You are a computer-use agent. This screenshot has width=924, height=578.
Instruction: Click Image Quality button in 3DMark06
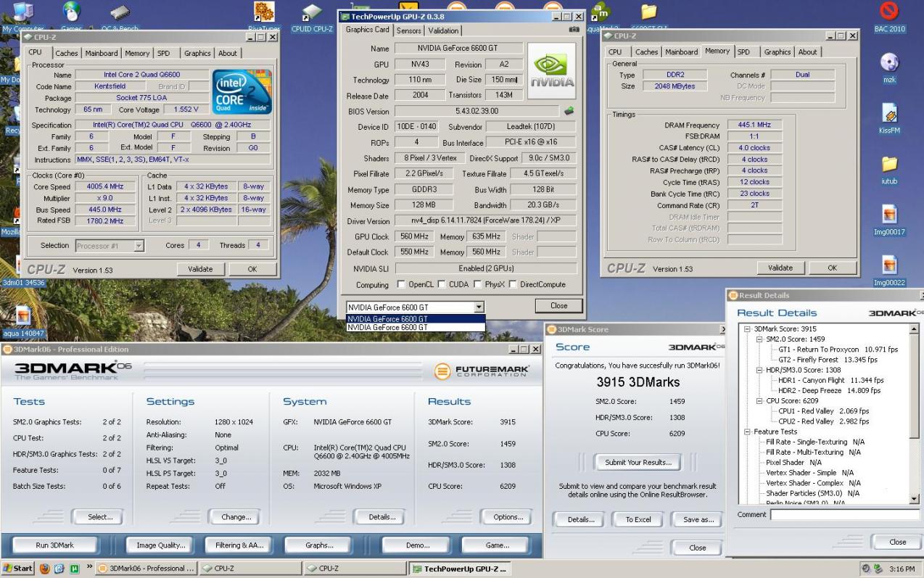(x=160, y=545)
